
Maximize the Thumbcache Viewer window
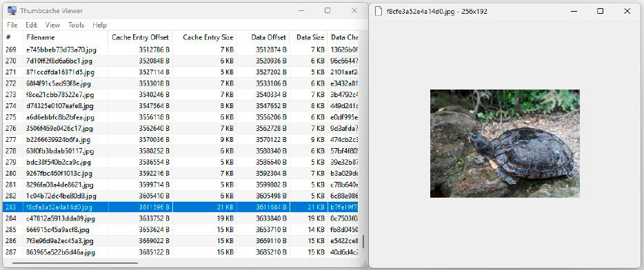tap(328, 10)
